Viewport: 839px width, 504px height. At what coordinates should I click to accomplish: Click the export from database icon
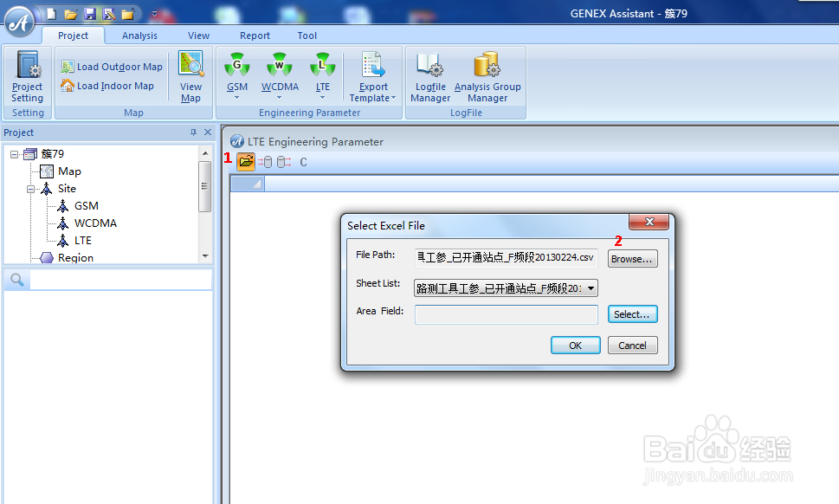coord(284,162)
